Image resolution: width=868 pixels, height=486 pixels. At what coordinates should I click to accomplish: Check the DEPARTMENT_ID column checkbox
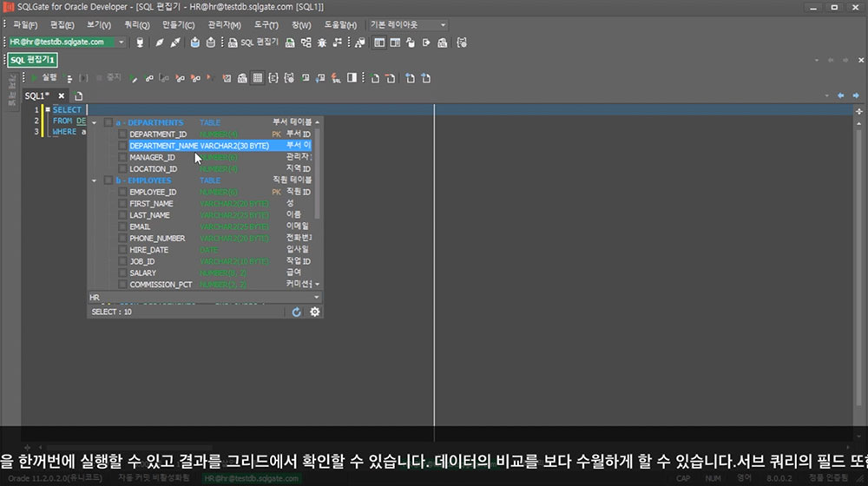[x=122, y=134]
